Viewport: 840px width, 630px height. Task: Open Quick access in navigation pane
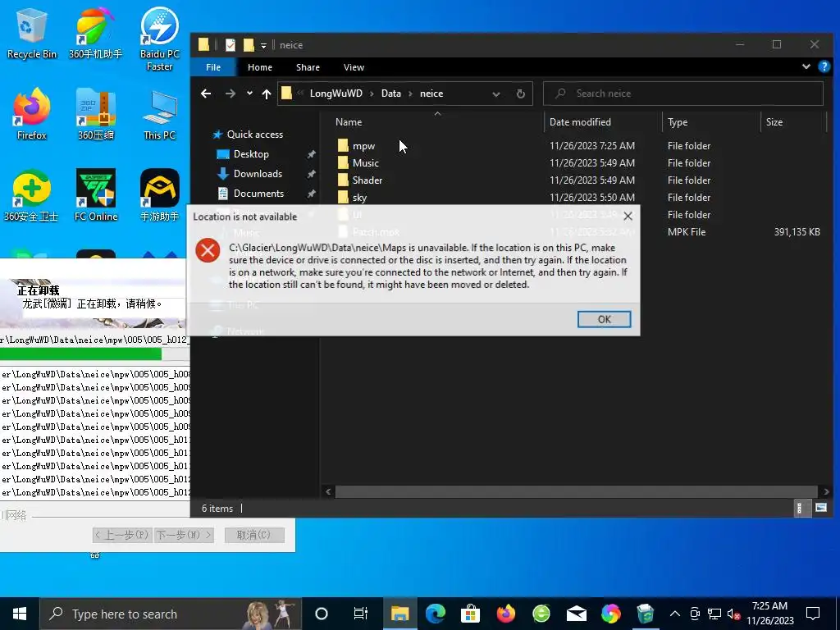pos(254,135)
